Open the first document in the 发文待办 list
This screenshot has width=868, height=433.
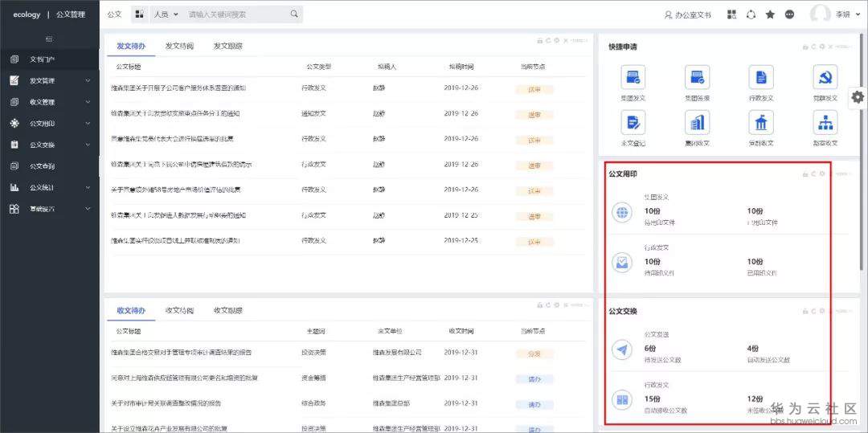coord(178,88)
